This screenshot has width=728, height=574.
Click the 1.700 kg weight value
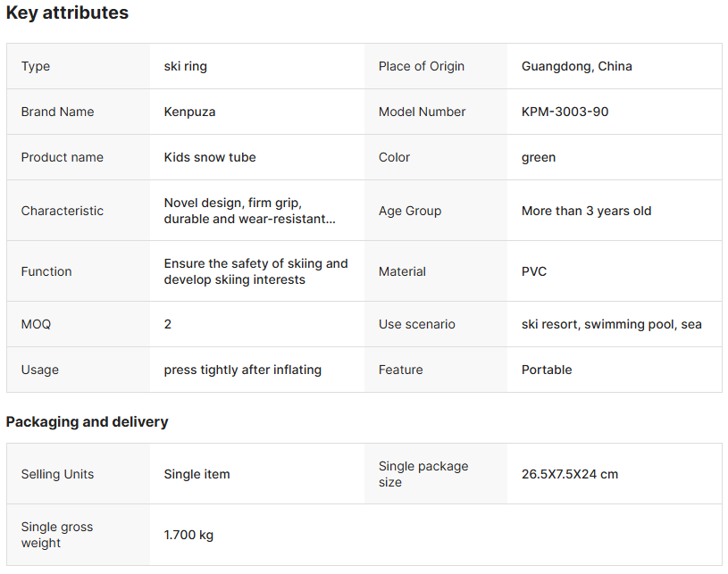(188, 535)
